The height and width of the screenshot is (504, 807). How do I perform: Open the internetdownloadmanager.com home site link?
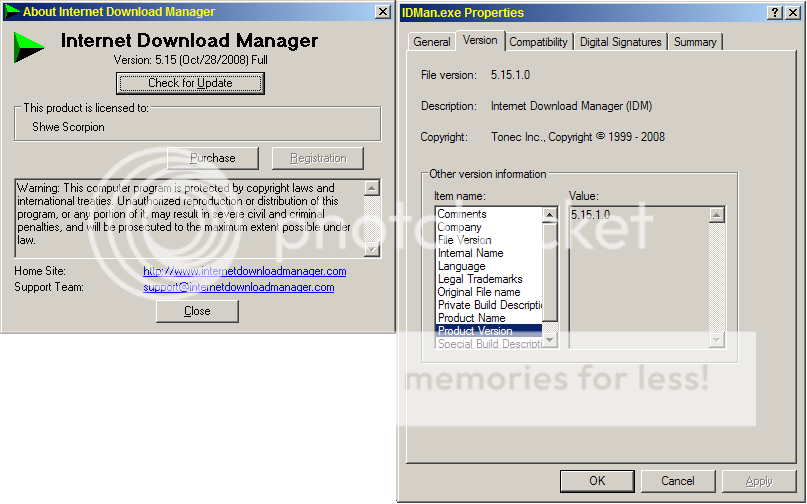click(244, 271)
